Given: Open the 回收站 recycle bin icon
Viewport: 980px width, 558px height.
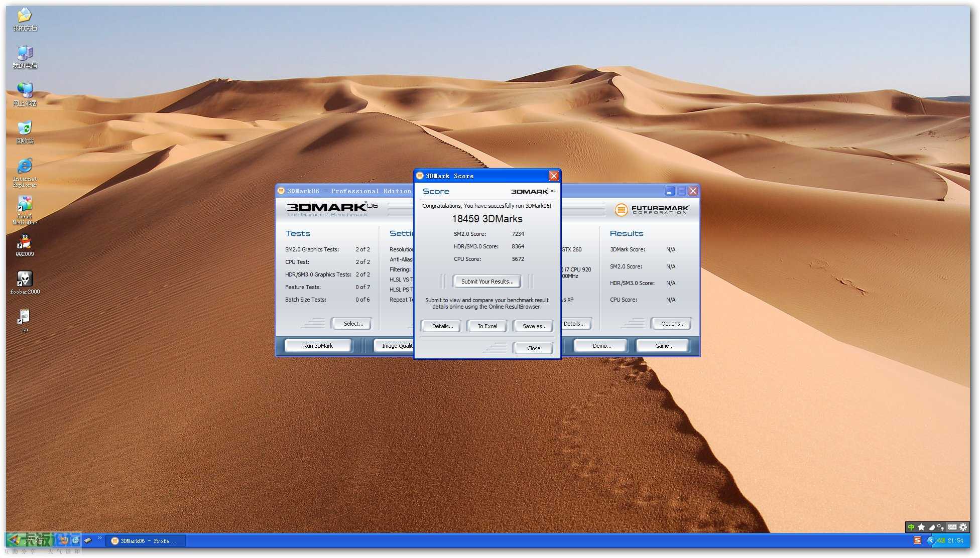Looking at the screenshot, I should tap(25, 132).
